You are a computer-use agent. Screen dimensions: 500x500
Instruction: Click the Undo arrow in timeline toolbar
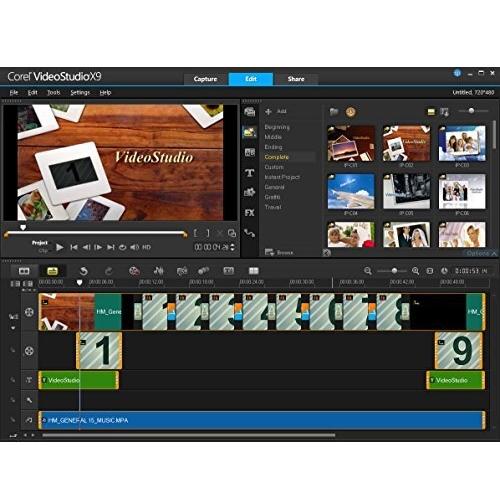(83, 271)
